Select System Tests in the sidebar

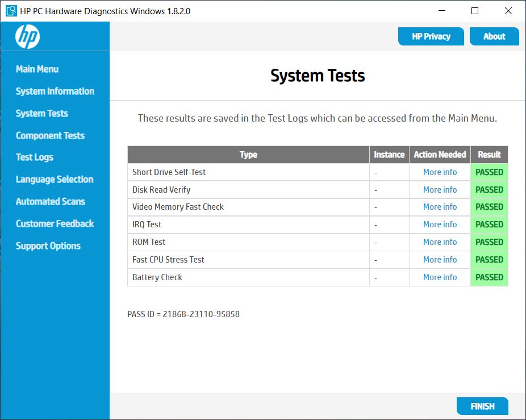[41, 113]
